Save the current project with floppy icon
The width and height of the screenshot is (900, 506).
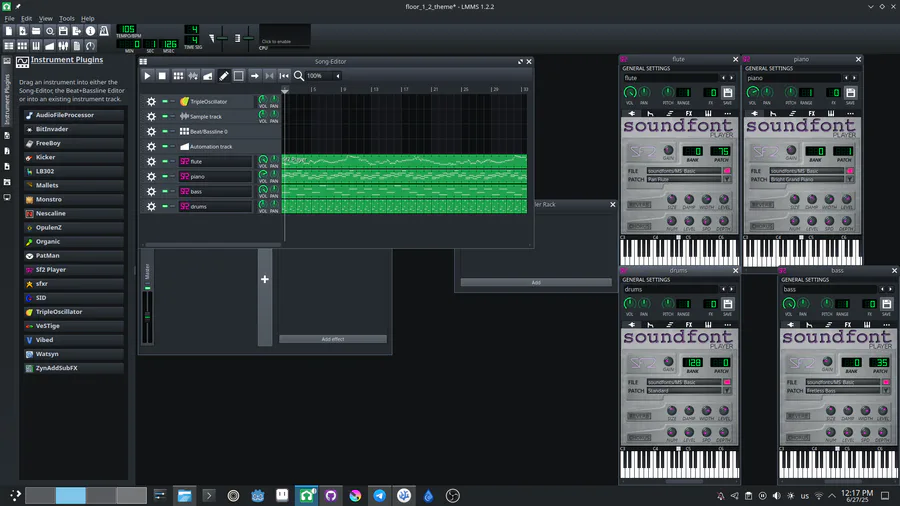(63, 31)
